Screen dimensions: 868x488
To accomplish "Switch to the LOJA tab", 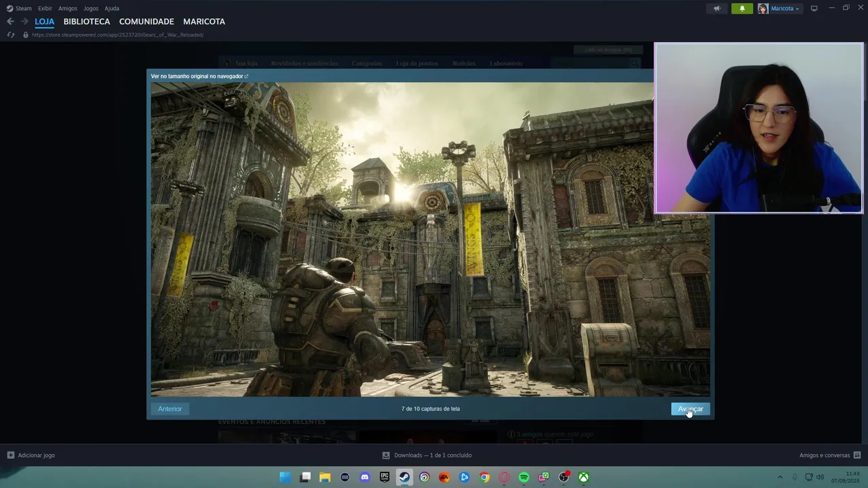I will pyautogui.click(x=45, y=22).
